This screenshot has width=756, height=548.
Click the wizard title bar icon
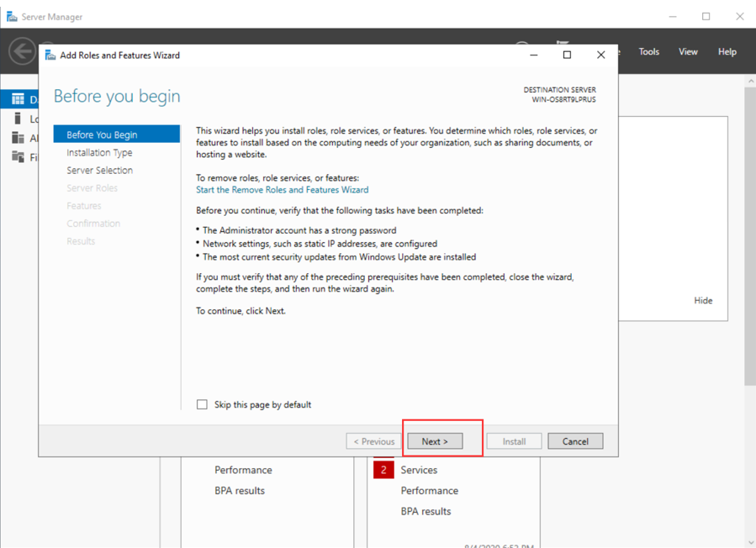50,55
